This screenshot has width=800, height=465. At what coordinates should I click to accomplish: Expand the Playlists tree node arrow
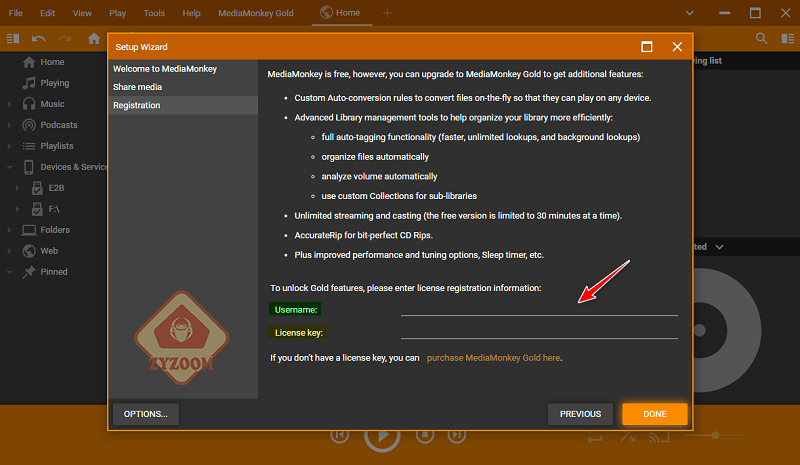(x=9, y=146)
